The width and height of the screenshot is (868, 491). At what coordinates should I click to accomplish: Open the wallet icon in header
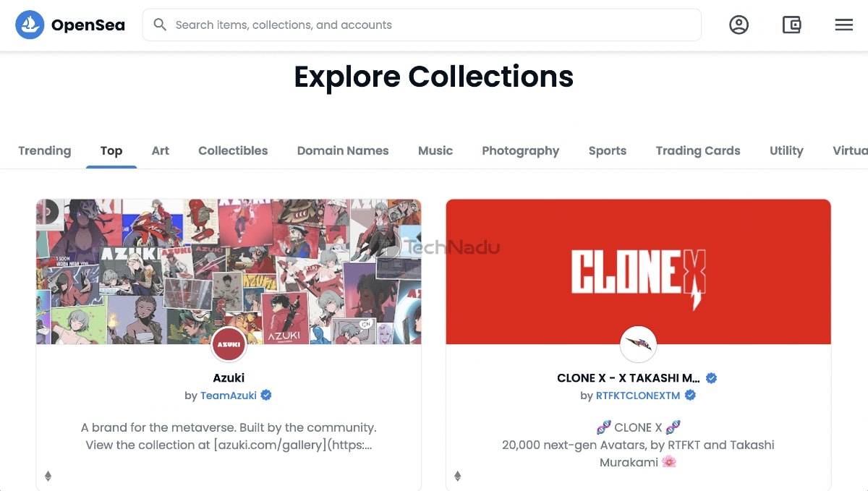(x=791, y=25)
